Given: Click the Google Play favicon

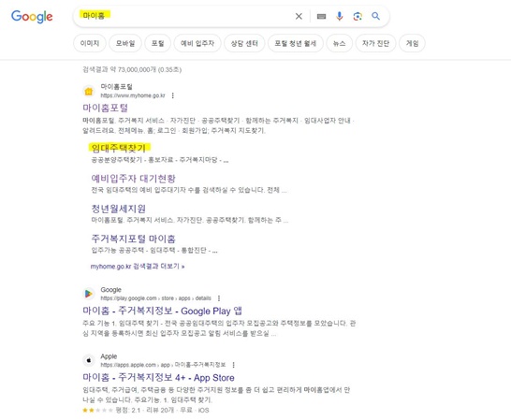Looking at the screenshot, I should pyautogui.click(x=89, y=294).
